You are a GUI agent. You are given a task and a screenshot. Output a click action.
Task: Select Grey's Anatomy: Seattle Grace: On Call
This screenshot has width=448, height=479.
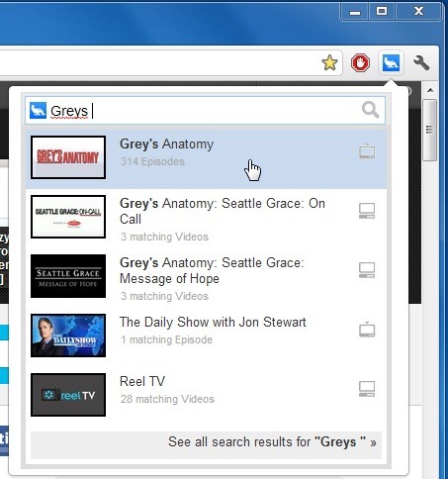[223, 211]
